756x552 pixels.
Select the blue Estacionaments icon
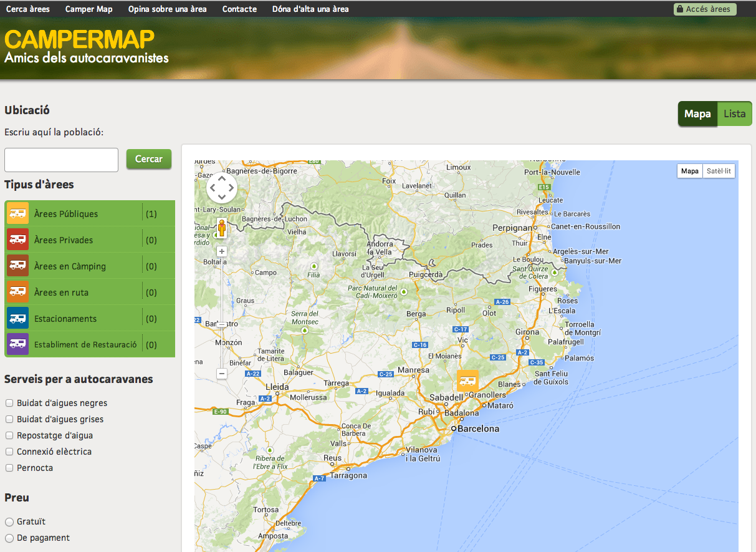(x=17, y=317)
